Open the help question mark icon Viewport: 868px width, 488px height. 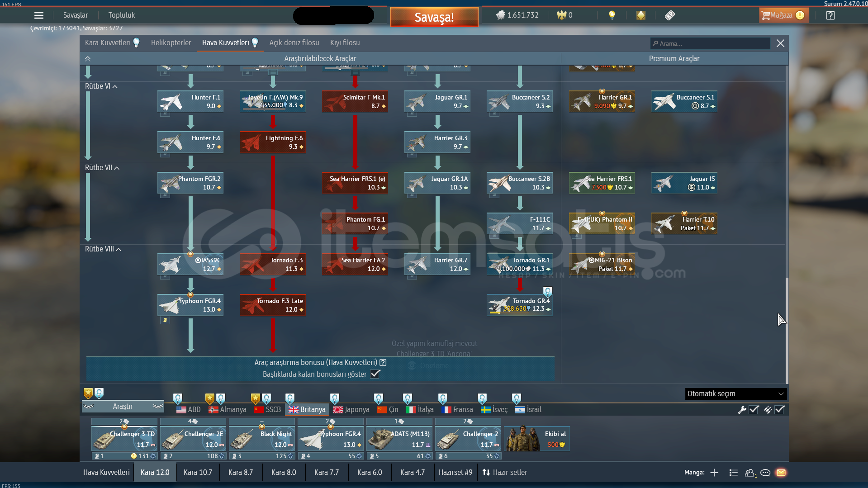pos(830,15)
